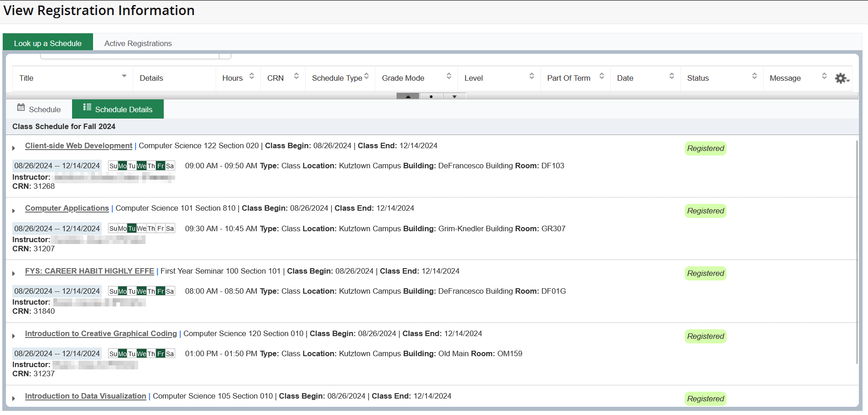Click Registered status for FYS: CAREER HABIT
Screen dimensions: 868x415
tap(705, 273)
